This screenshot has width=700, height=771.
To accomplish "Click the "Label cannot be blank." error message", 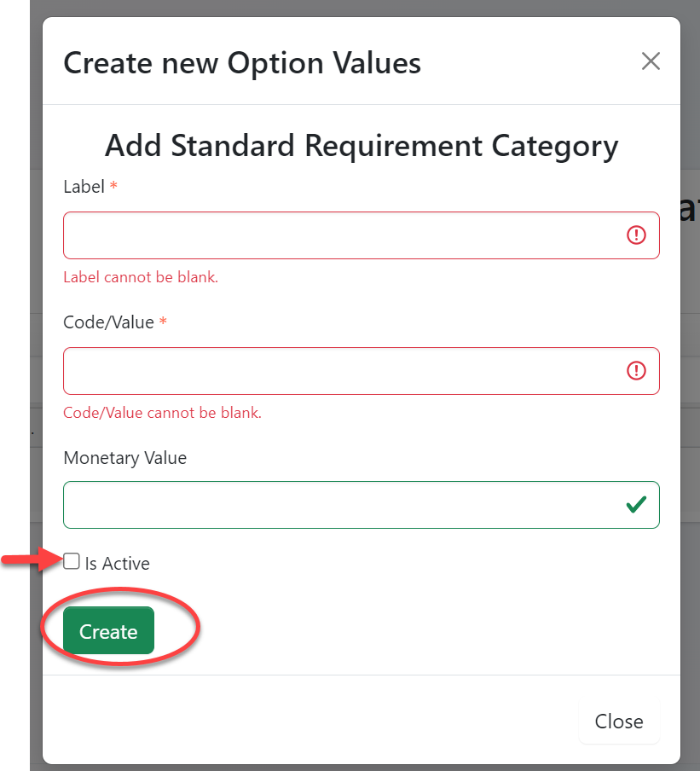I will pyautogui.click(x=141, y=277).
